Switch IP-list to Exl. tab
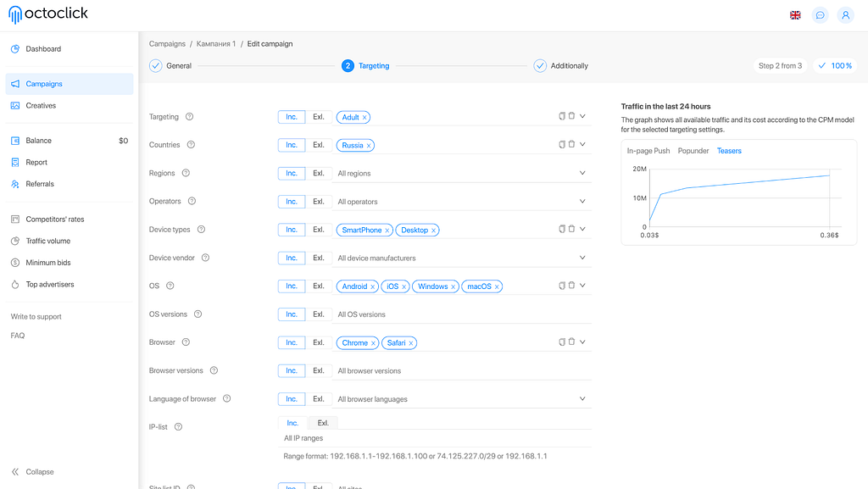The image size is (868, 489). (x=323, y=423)
